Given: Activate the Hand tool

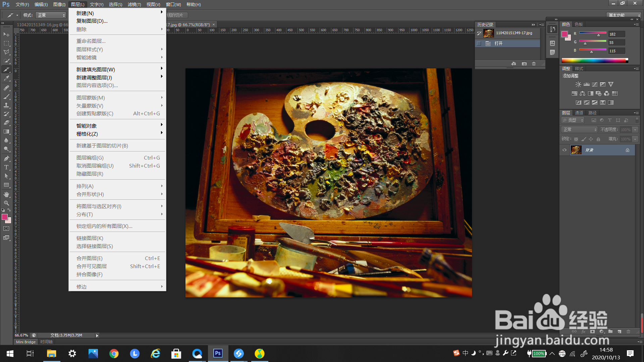Looking at the screenshot, I should (6, 194).
